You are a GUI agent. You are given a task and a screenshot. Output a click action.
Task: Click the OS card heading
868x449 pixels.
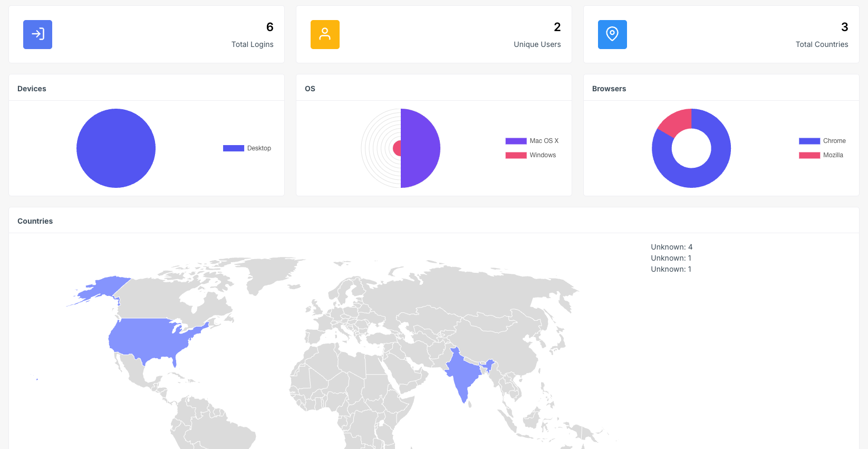coord(310,89)
